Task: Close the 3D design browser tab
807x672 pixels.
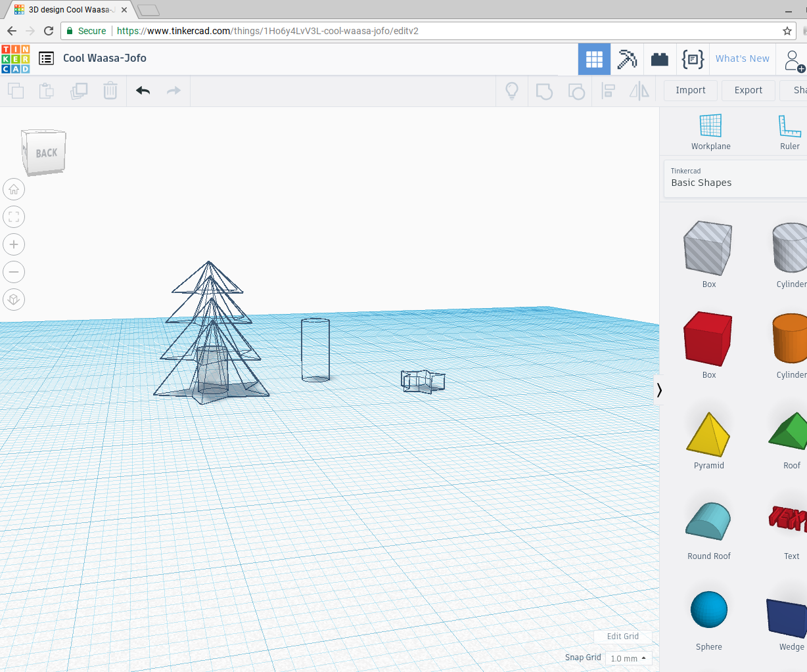Action: 124,10
